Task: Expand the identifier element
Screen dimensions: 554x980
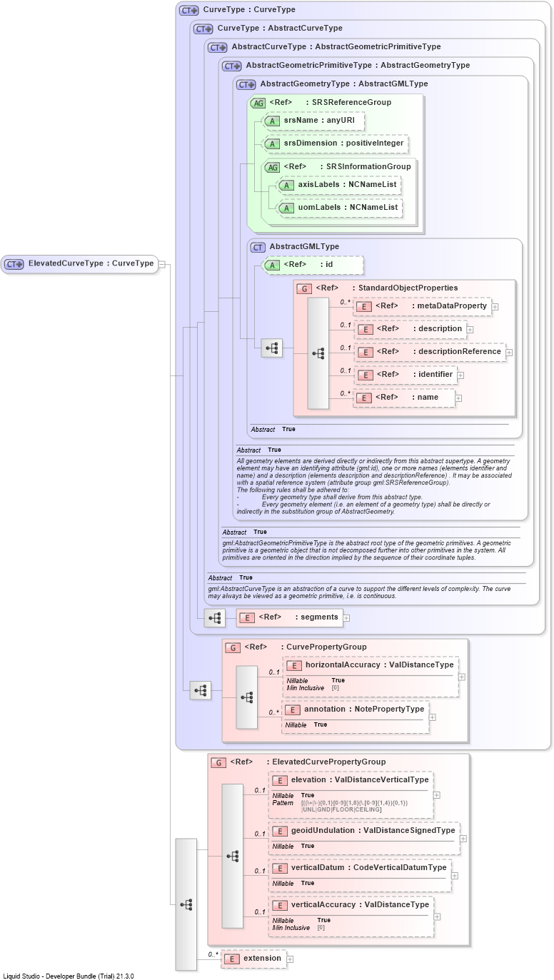Action: [460, 375]
